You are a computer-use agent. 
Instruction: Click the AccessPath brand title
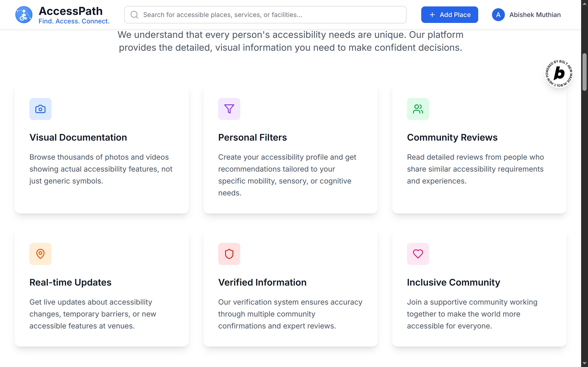[x=71, y=11]
